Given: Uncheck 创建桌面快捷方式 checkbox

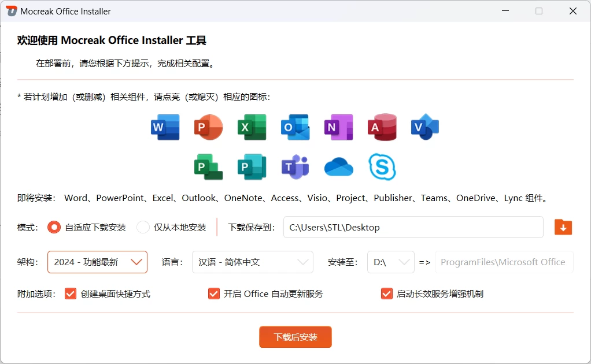Looking at the screenshot, I should [71, 294].
